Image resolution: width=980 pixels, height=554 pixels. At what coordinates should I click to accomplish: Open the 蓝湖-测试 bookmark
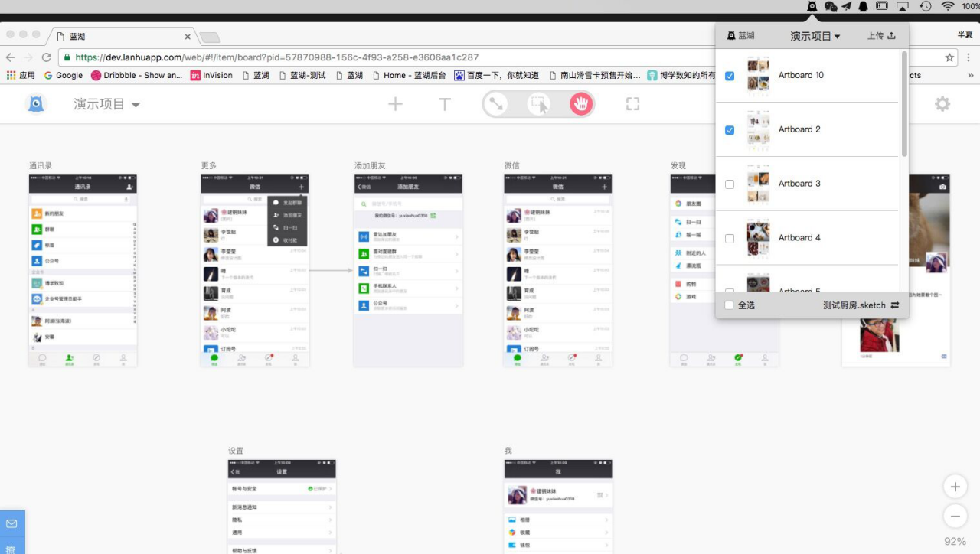coord(302,75)
